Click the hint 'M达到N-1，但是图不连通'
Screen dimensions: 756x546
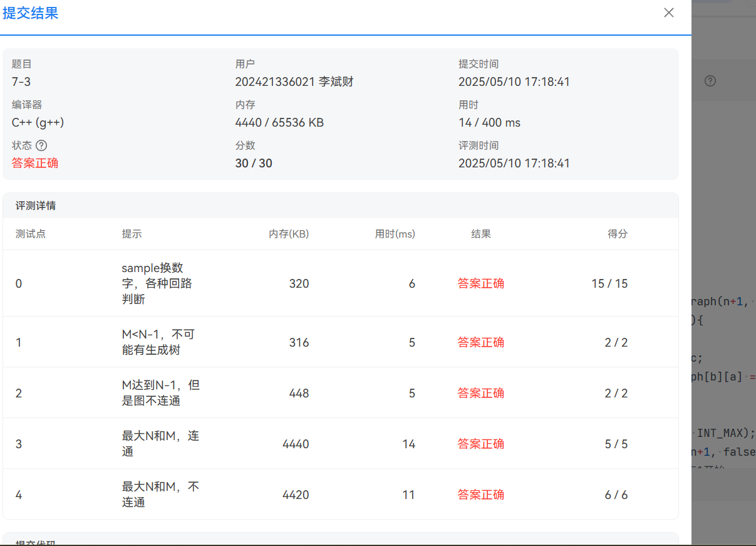click(160, 393)
